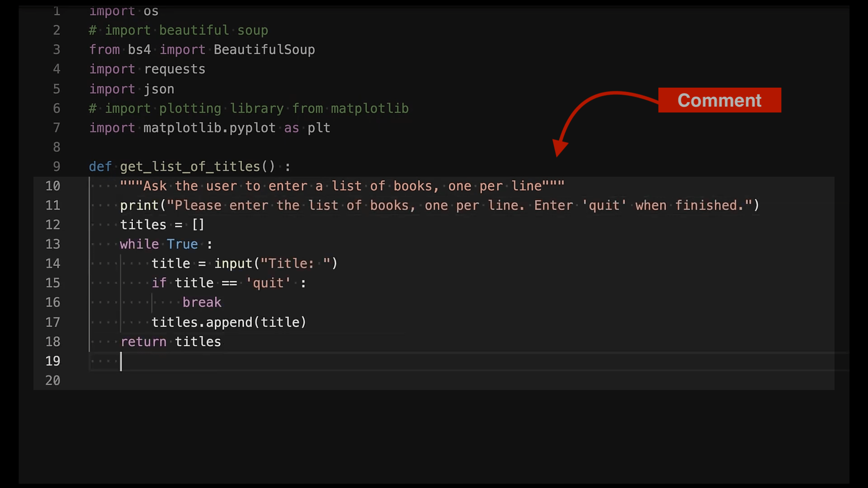Click the break statement on line 16
This screenshot has width=868, height=488.
click(202, 302)
